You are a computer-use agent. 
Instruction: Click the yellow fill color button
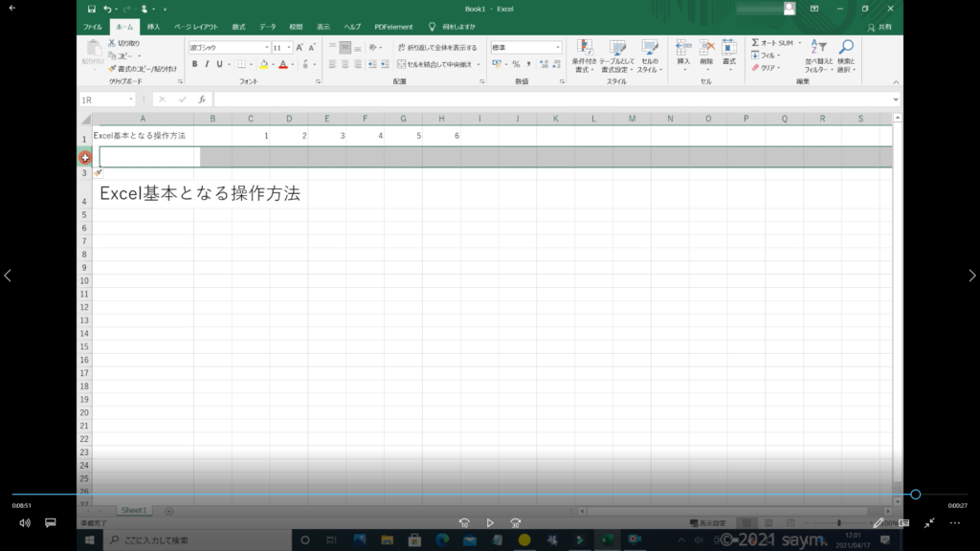[x=264, y=64]
